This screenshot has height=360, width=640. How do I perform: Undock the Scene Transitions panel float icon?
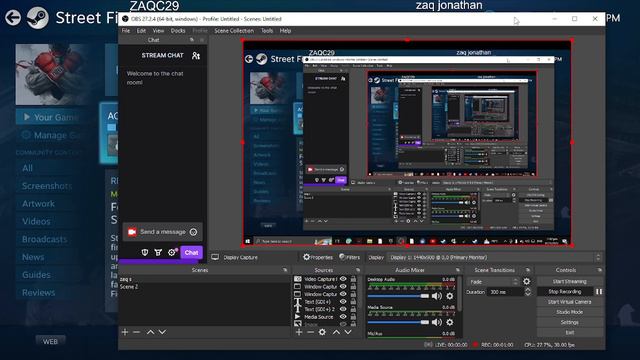pyautogui.click(x=528, y=270)
